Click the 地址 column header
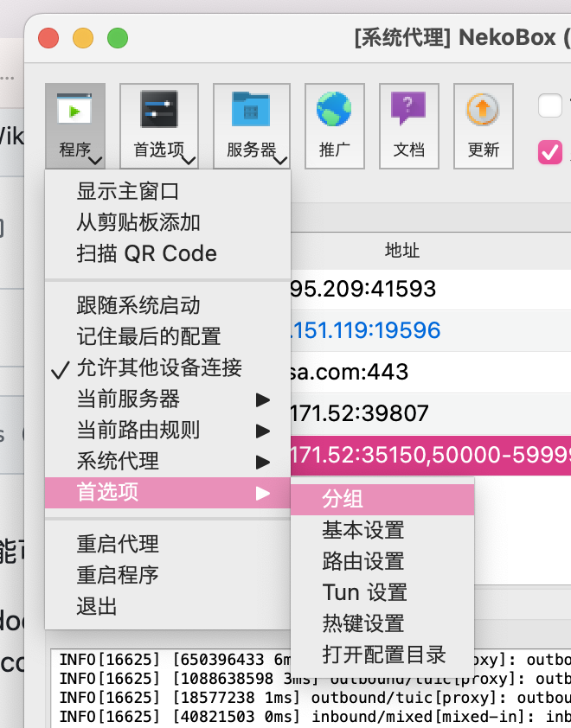 402,251
